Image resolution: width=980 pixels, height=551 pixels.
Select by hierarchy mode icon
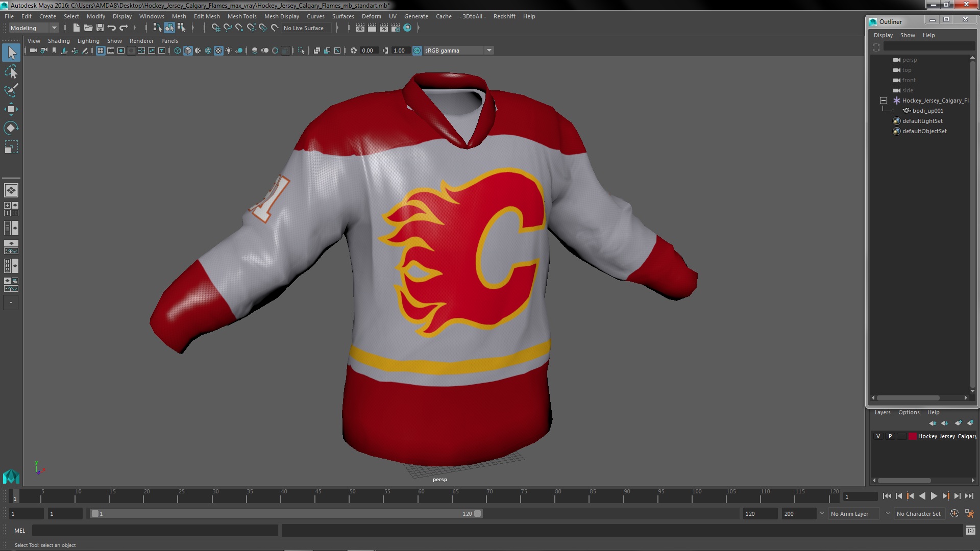click(157, 28)
